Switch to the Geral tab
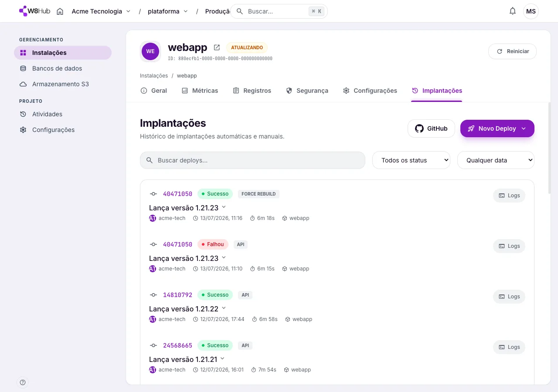The image size is (558, 392). tap(153, 91)
